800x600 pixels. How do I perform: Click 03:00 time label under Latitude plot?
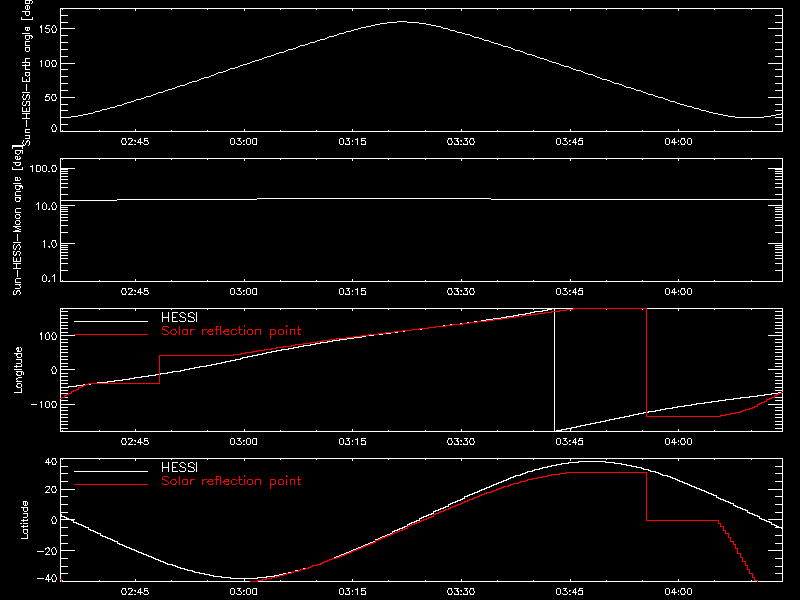[243, 592]
